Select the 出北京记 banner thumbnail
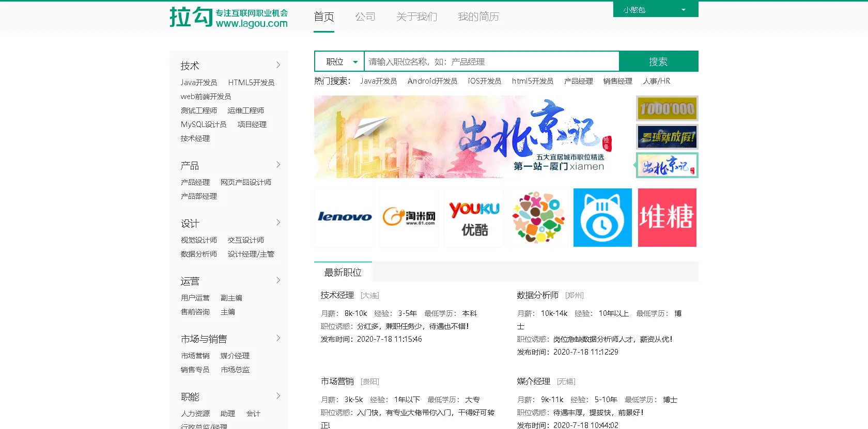The width and height of the screenshot is (868, 429). pos(667,165)
